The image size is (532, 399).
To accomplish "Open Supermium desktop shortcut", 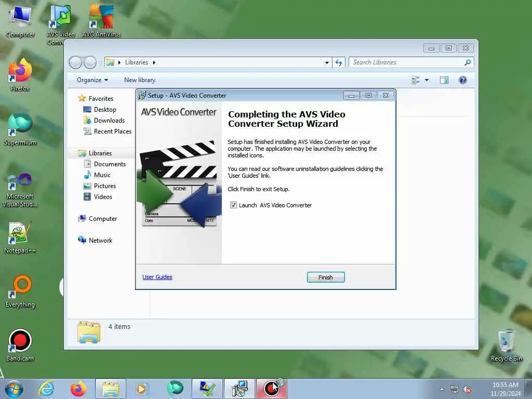I will click(x=20, y=129).
